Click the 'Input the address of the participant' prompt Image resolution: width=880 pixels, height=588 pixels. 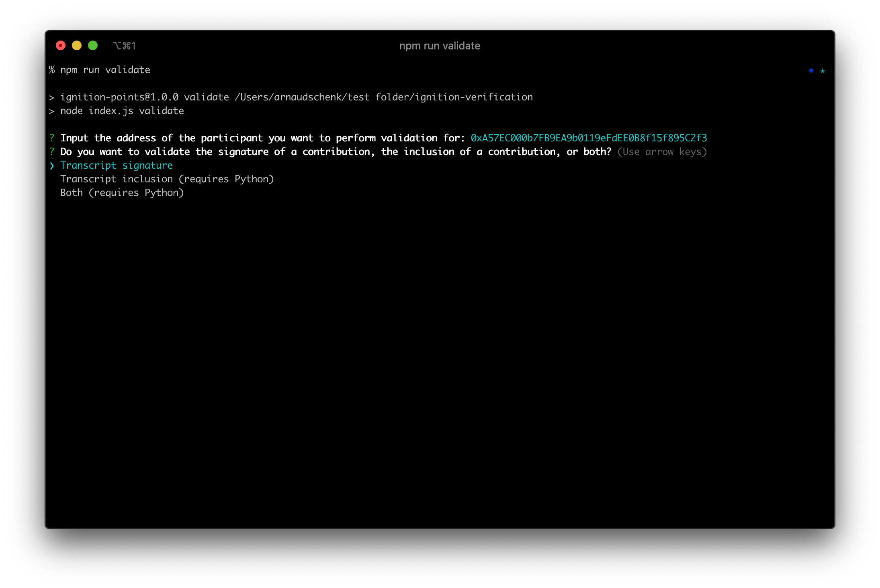tap(263, 138)
